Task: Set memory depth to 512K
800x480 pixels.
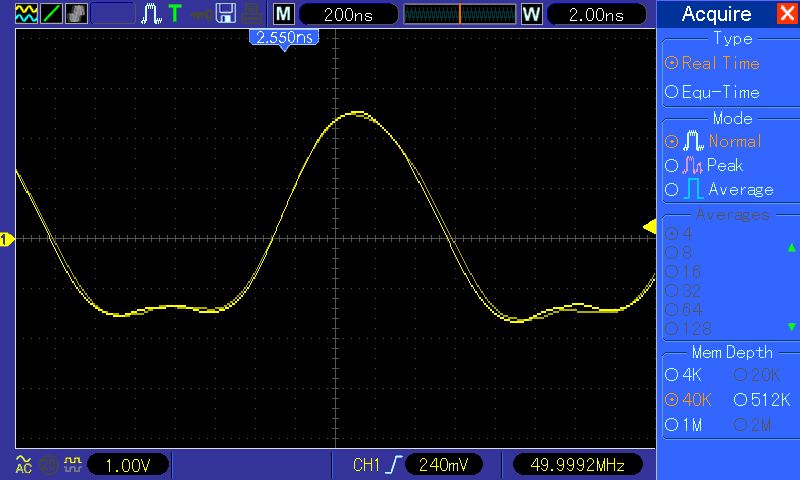Action: (762, 400)
